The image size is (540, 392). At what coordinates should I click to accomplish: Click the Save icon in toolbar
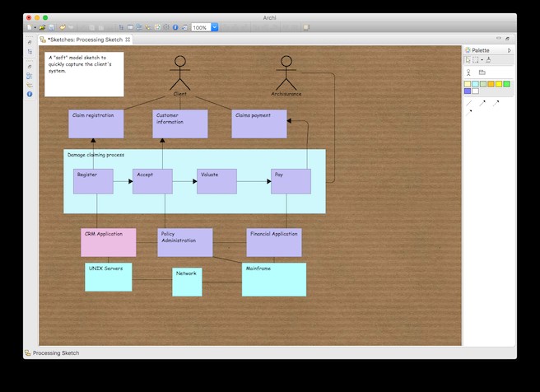(51, 27)
